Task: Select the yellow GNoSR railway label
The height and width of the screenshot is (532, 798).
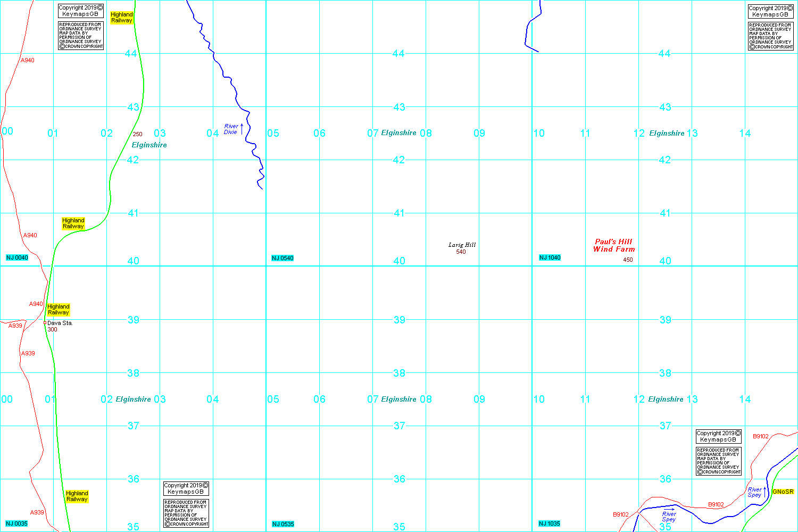Action: pyautogui.click(x=783, y=492)
